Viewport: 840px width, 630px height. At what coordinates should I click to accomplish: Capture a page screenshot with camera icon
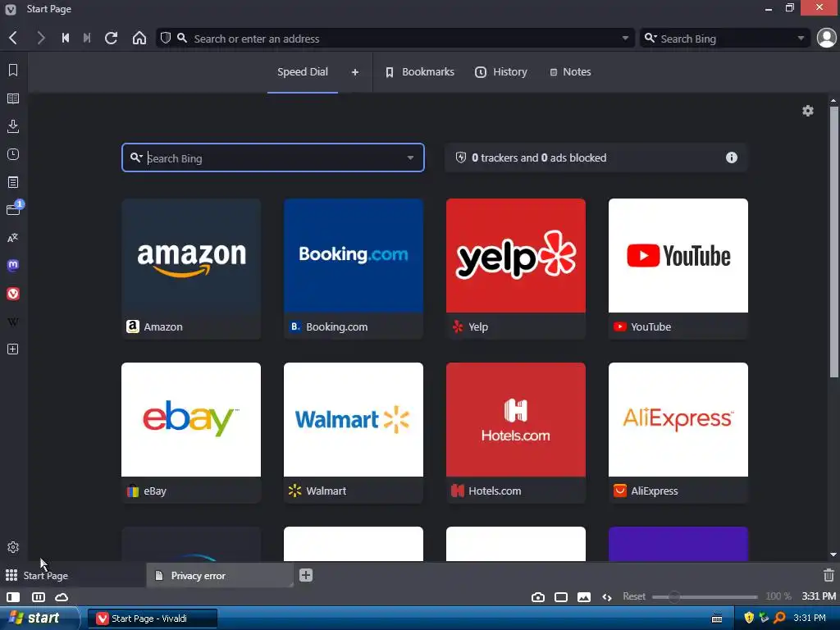tap(538, 597)
